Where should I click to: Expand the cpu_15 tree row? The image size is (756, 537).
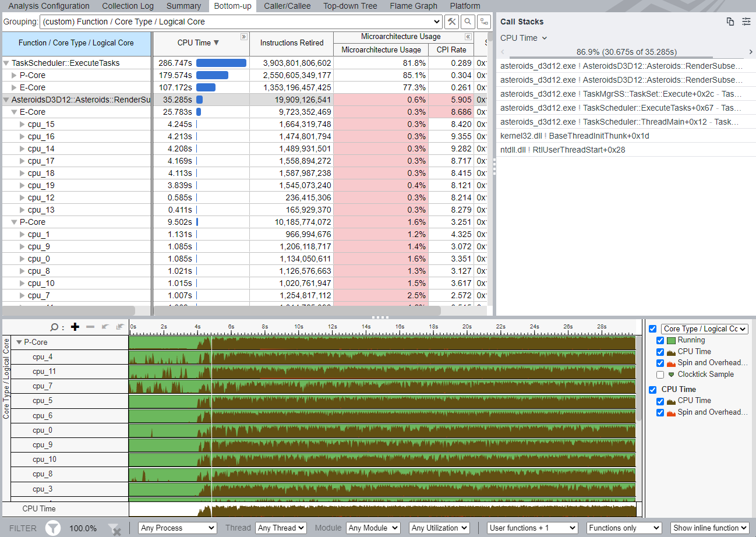tap(23, 124)
